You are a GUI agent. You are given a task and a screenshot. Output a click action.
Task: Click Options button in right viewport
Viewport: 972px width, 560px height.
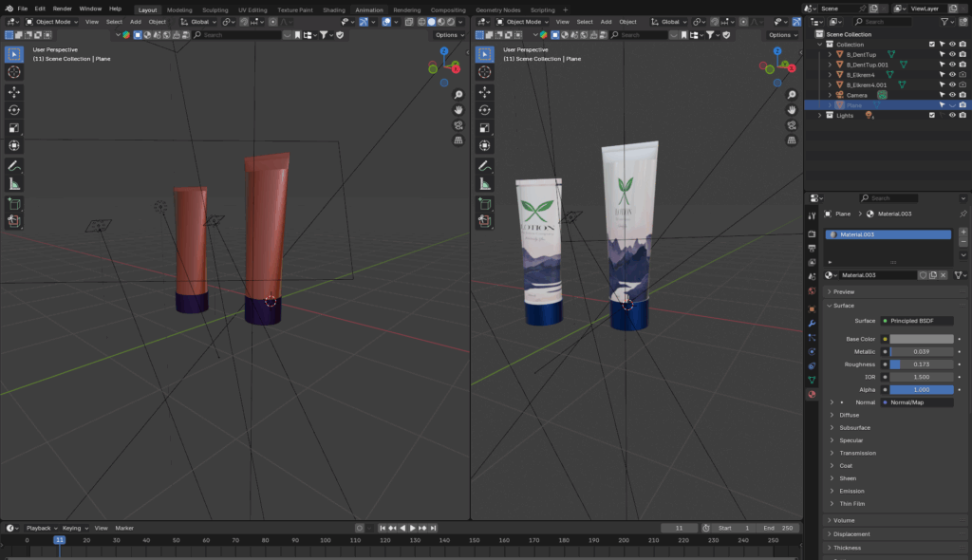[781, 35]
